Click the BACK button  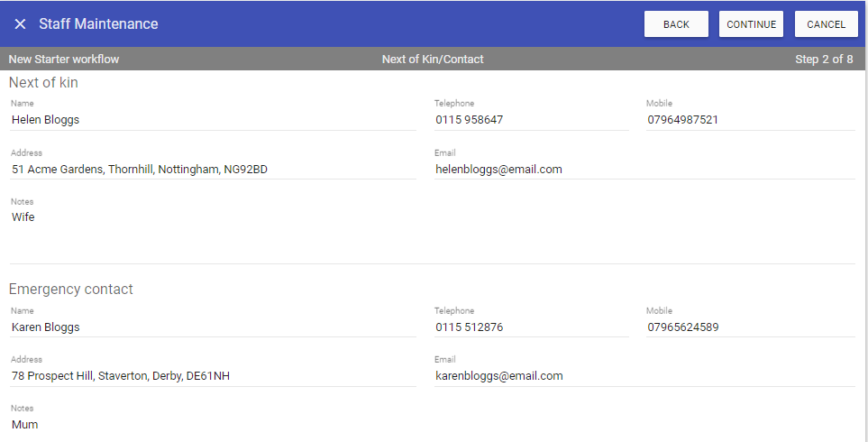pyautogui.click(x=676, y=24)
